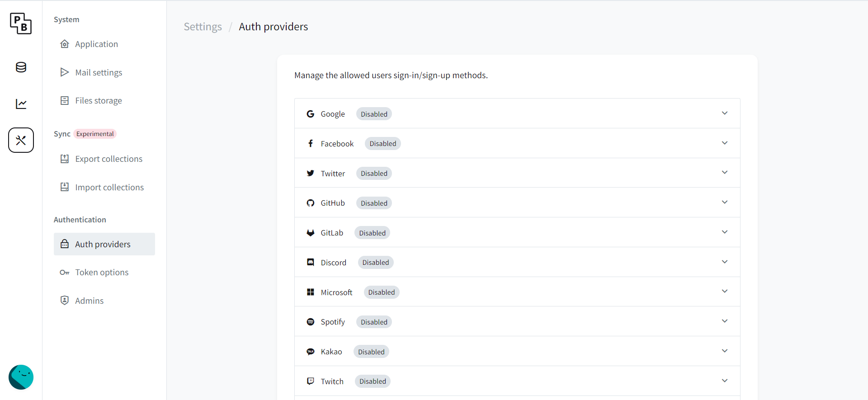Open the Application settings page
Viewport: 868px width, 400px height.
pos(104,44)
